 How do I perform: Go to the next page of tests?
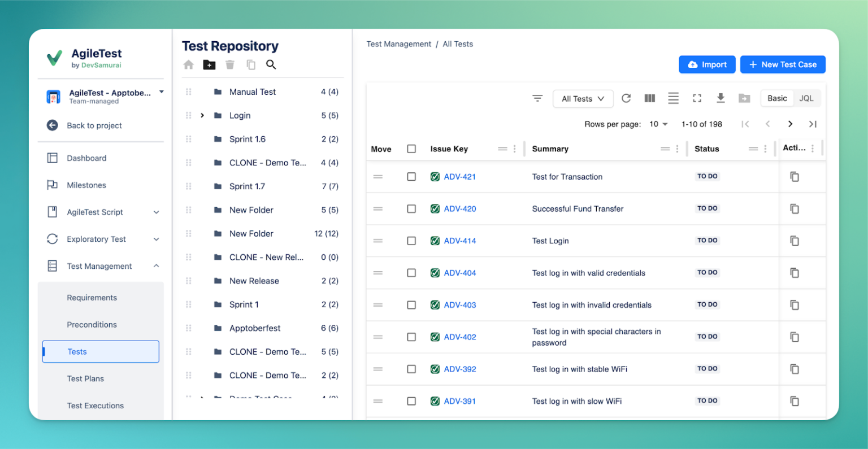coord(790,124)
